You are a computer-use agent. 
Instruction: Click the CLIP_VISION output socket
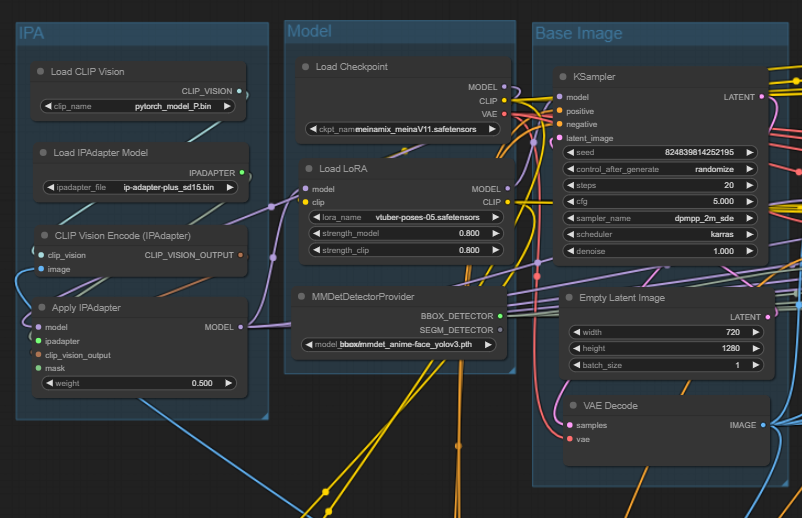coord(239,91)
